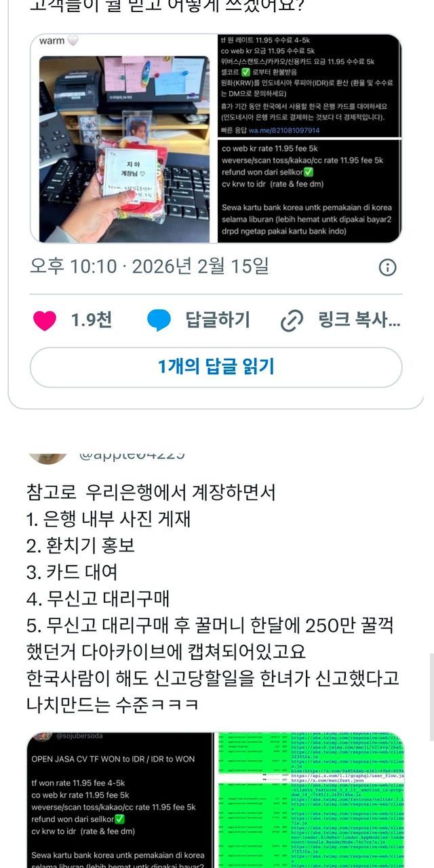
Task: Tap the 'warm' label with white heart
Action: click(59, 41)
